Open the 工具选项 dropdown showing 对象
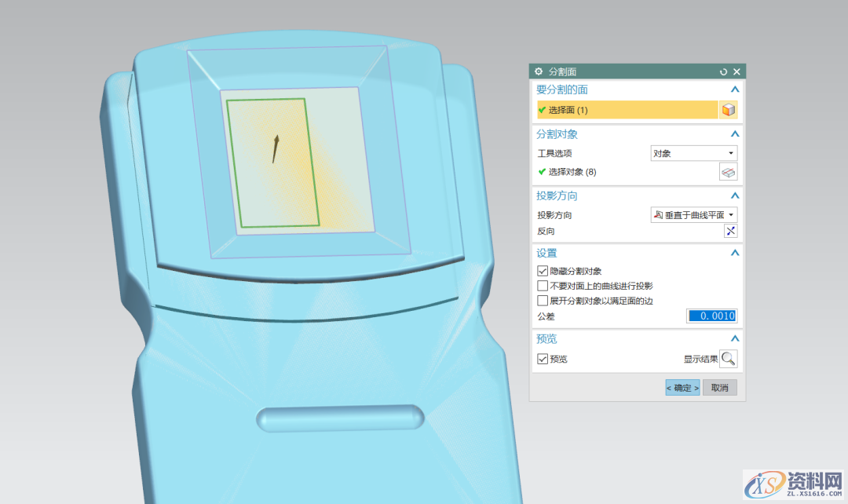 [x=693, y=153]
